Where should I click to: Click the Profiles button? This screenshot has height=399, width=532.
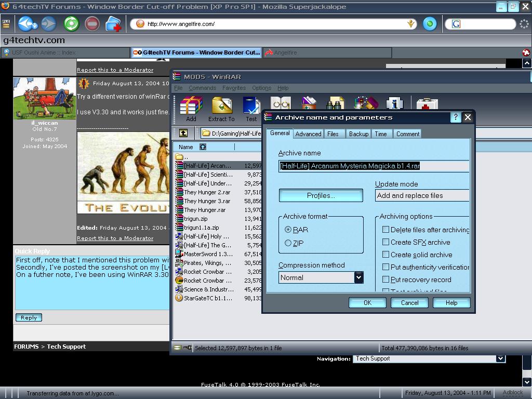click(321, 196)
